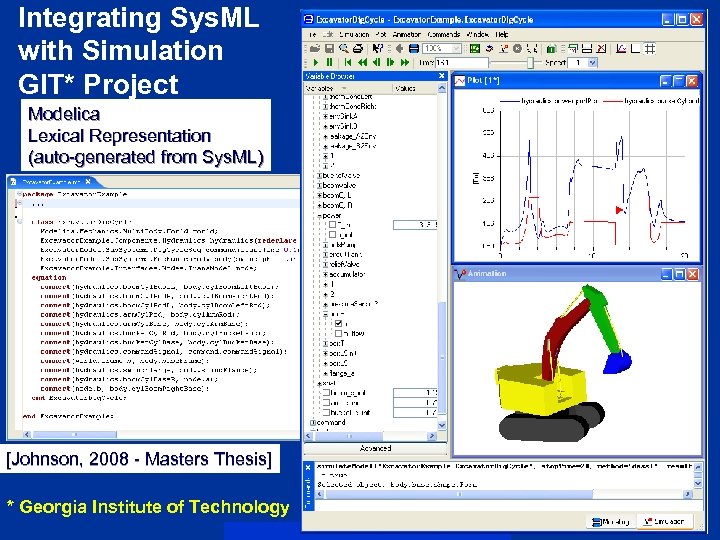Toggle the plot grid hash icon

[650, 48]
